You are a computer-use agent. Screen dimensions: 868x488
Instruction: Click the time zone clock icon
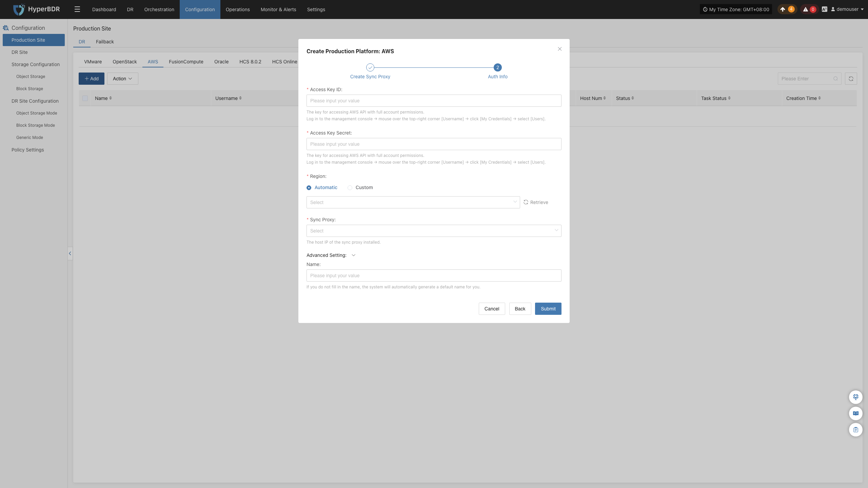(x=705, y=9)
